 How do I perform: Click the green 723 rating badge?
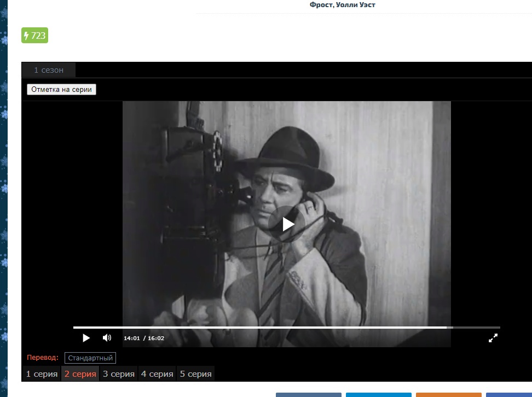click(34, 35)
